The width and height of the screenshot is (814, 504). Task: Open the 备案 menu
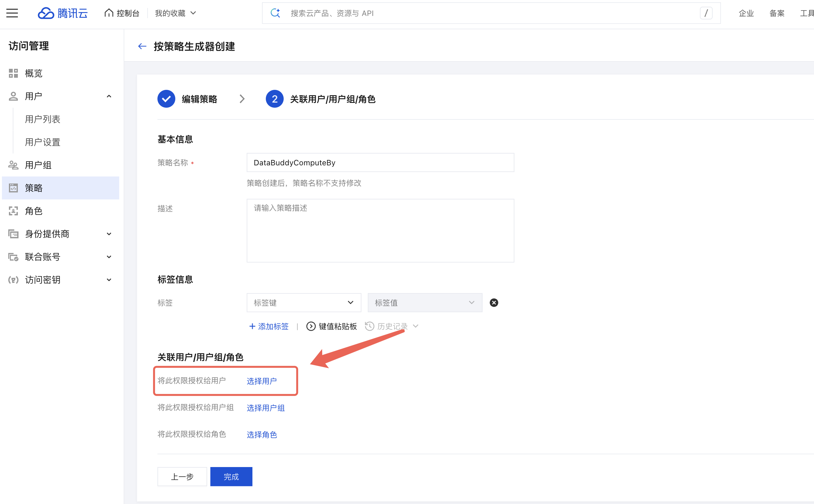click(x=777, y=13)
